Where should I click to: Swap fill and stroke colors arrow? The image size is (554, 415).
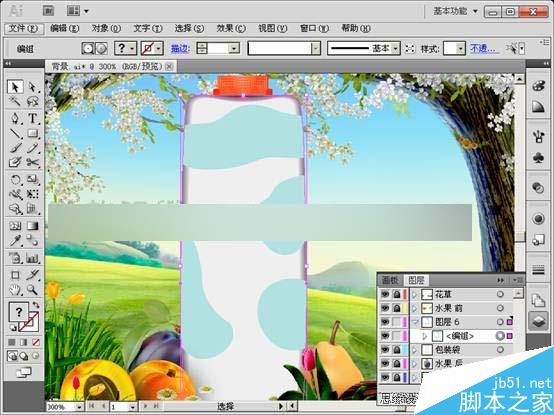[x=36, y=304]
